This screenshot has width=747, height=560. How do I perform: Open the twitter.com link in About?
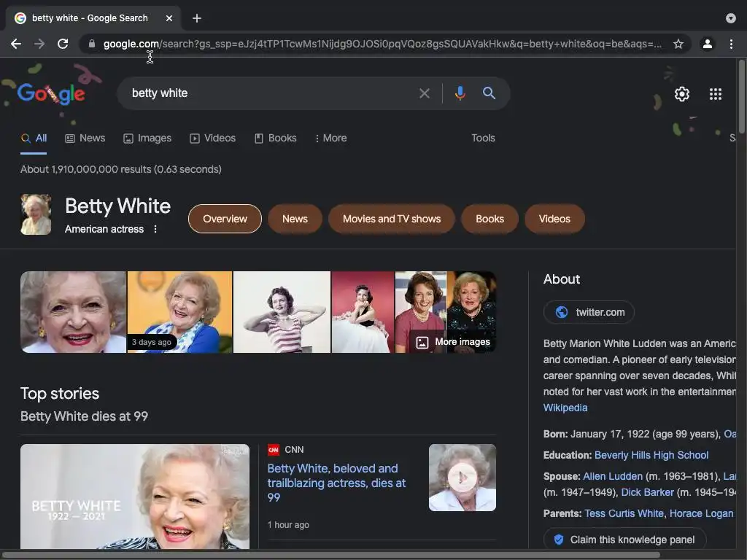tap(589, 312)
